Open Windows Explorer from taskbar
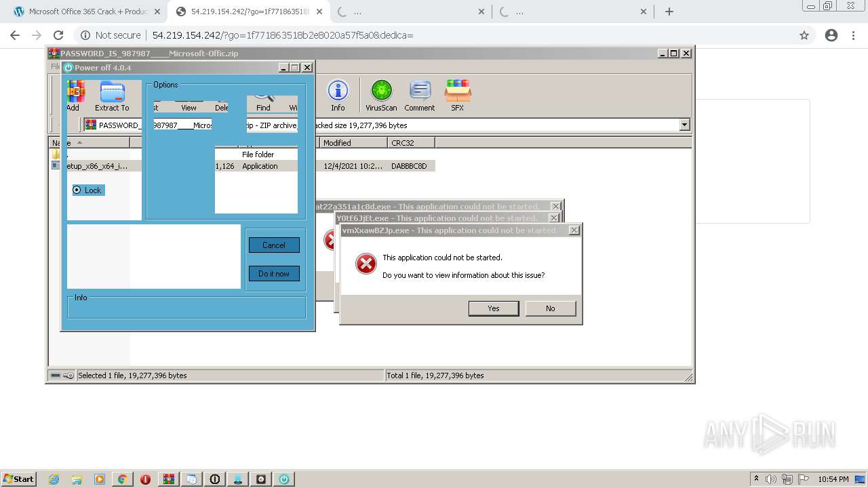Viewport: 868px width, 488px height. click(77, 479)
